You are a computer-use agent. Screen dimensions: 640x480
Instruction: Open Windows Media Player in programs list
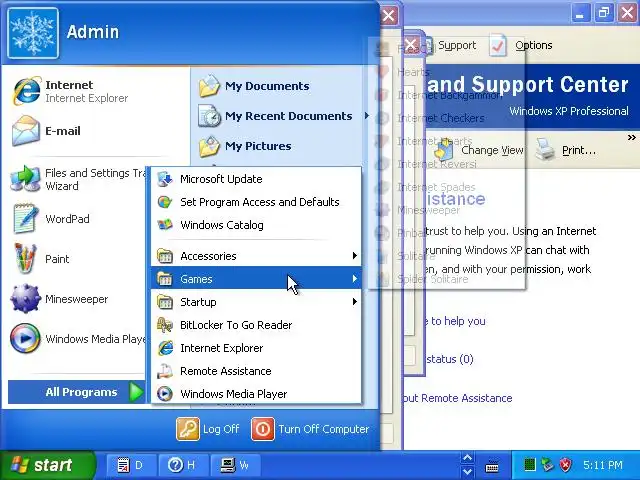click(256, 393)
